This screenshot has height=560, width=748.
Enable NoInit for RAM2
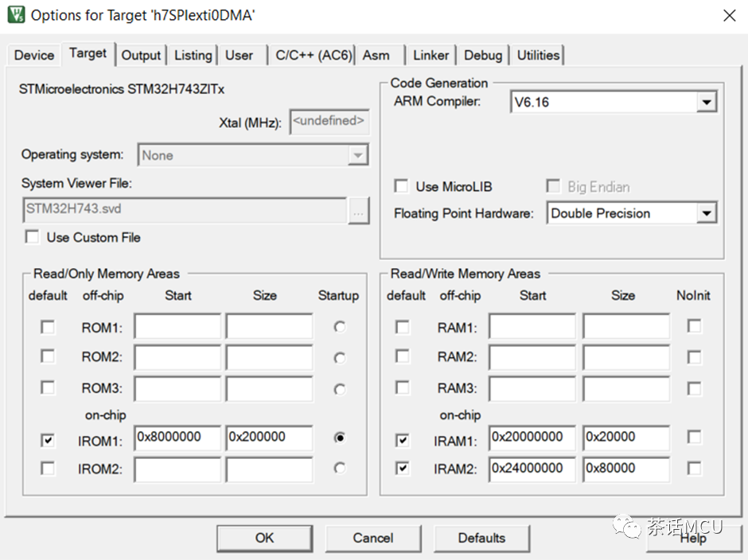click(x=694, y=357)
